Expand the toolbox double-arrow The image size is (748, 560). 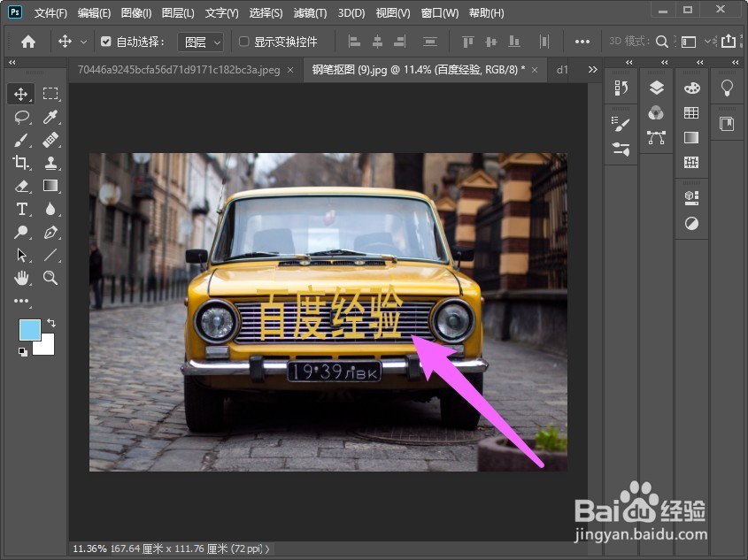pyautogui.click(x=12, y=62)
